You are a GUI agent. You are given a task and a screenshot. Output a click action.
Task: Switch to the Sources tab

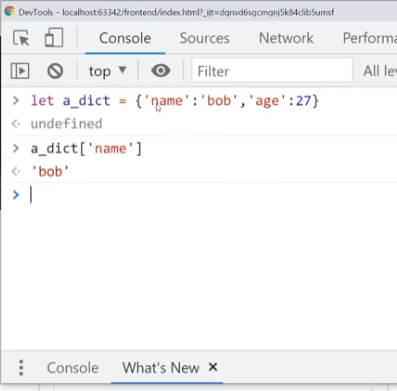[204, 38]
